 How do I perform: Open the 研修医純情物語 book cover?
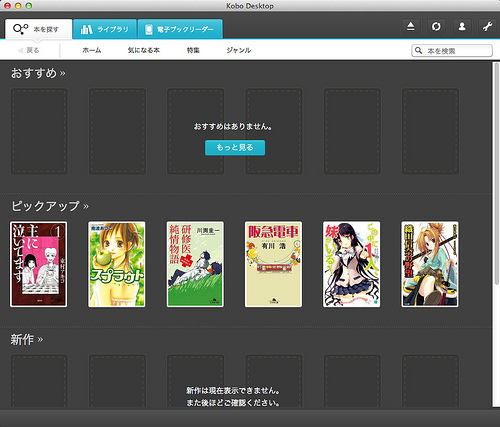pyautogui.click(x=195, y=264)
